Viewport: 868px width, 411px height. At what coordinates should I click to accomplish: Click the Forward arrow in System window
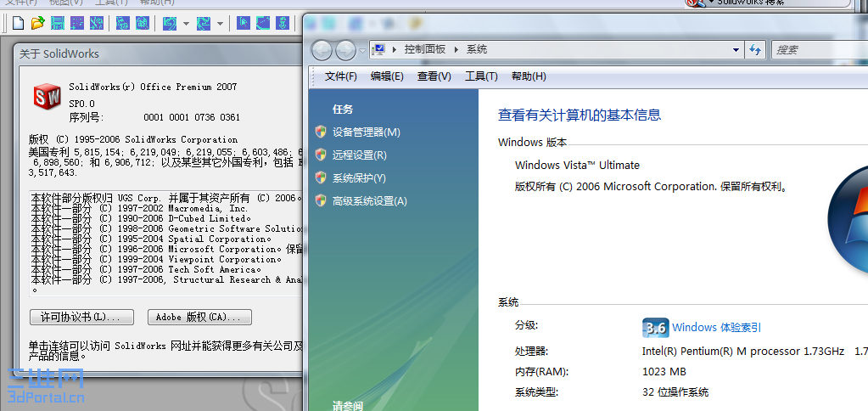tap(345, 50)
